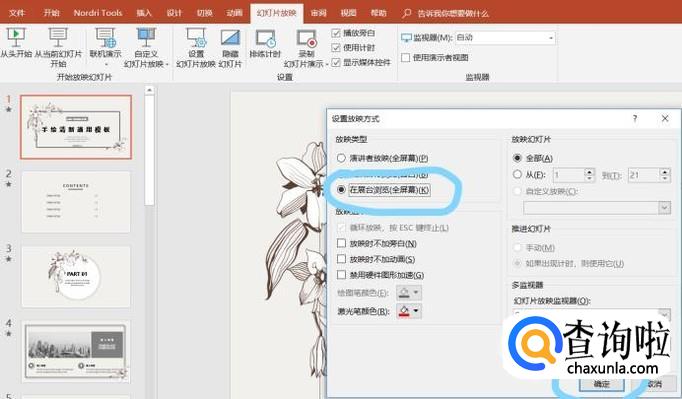The height and width of the screenshot is (399, 682).
Task: Check 放映时不加动画 option
Action: (x=341, y=259)
